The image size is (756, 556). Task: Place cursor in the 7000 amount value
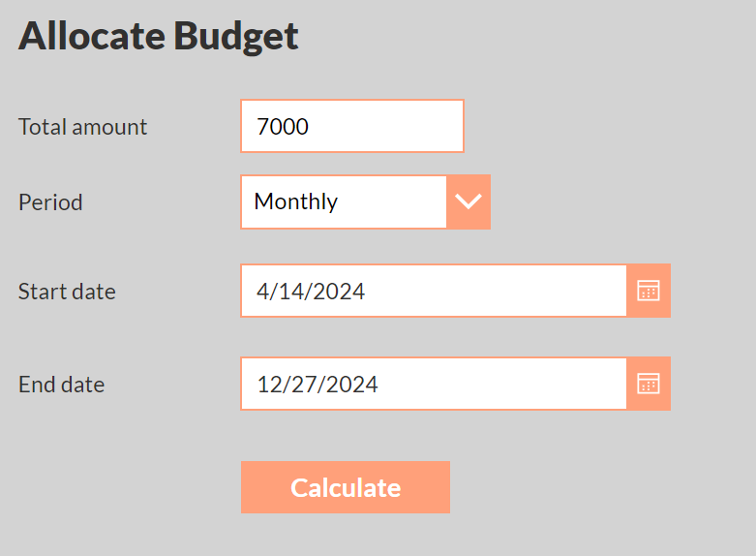point(283,127)
